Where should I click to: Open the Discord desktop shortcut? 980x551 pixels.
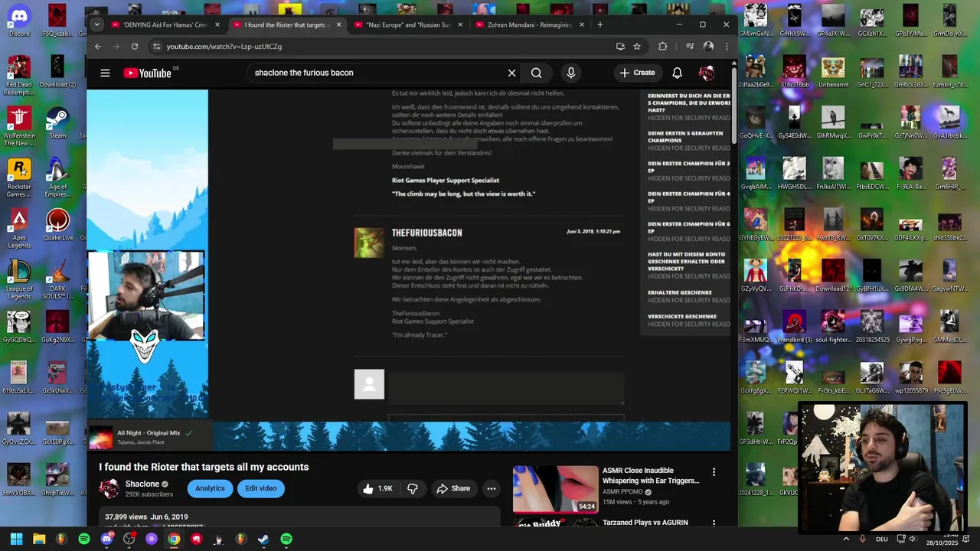tap(19, 20)
